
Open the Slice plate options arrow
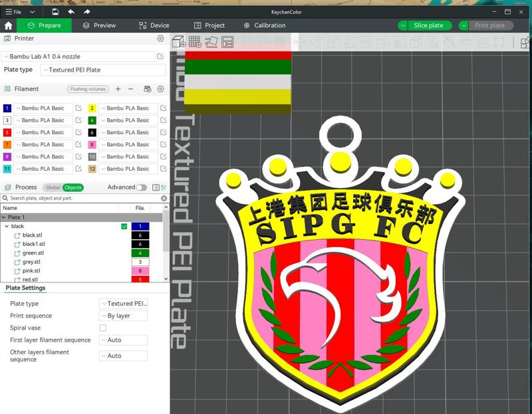(403, 25)
